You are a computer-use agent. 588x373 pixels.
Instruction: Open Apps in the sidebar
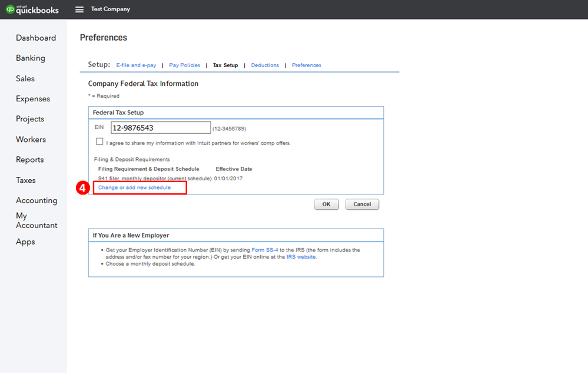[x=25, y=242]
